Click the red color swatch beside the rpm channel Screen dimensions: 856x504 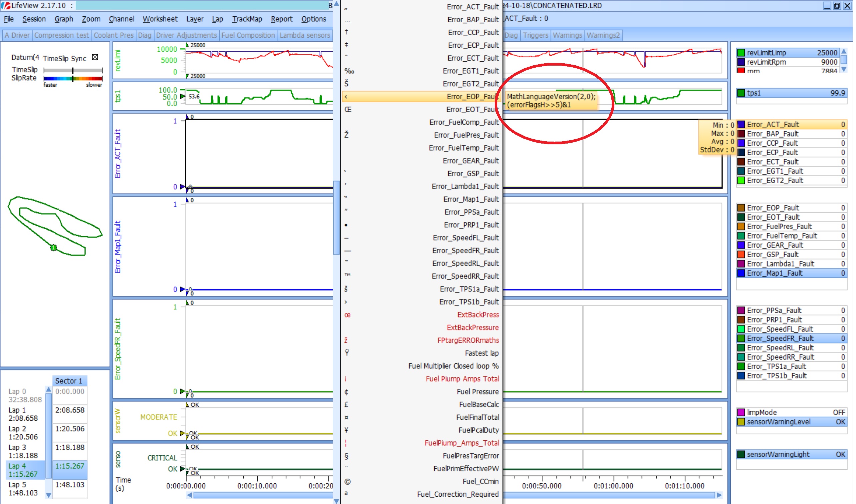click(741, 71)
